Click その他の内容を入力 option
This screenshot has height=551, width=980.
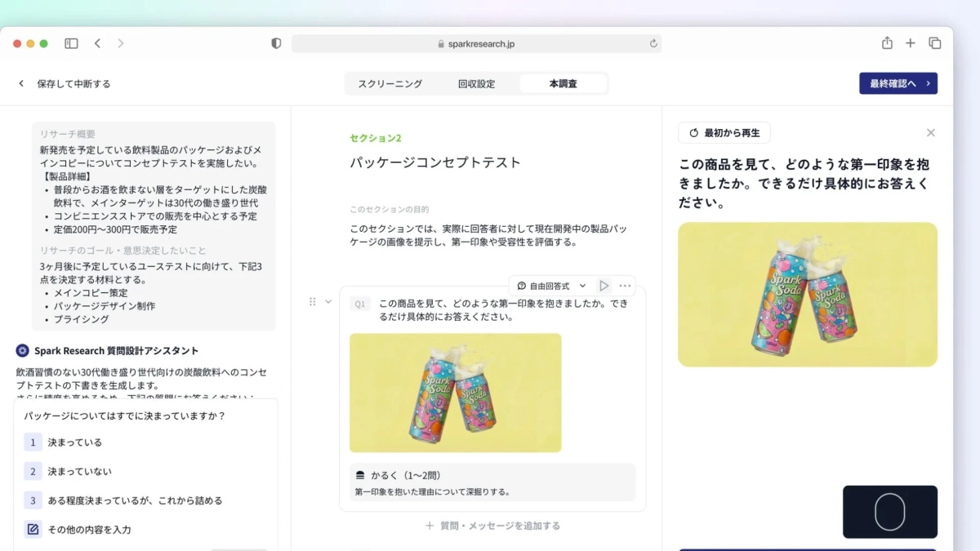[x=147, y=530]
